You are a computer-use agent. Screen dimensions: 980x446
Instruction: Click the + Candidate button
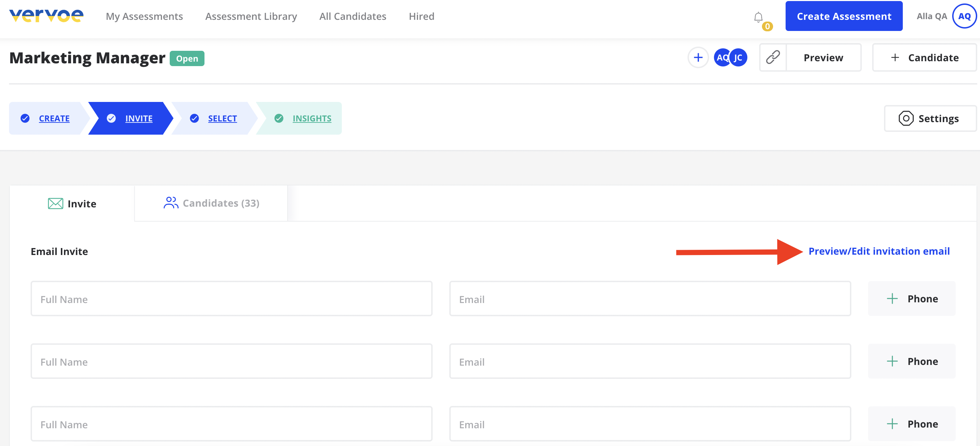(924, 57)
